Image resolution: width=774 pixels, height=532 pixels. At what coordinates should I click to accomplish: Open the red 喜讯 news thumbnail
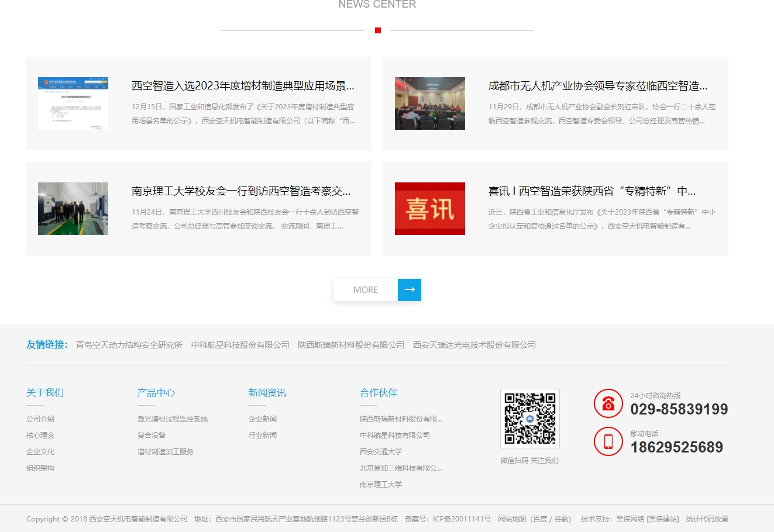(429, 209)
